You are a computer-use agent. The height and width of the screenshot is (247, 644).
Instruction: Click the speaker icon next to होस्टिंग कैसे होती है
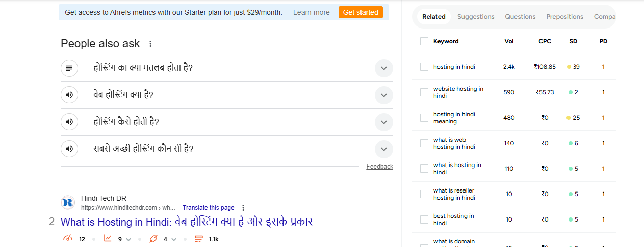[69, 122]
